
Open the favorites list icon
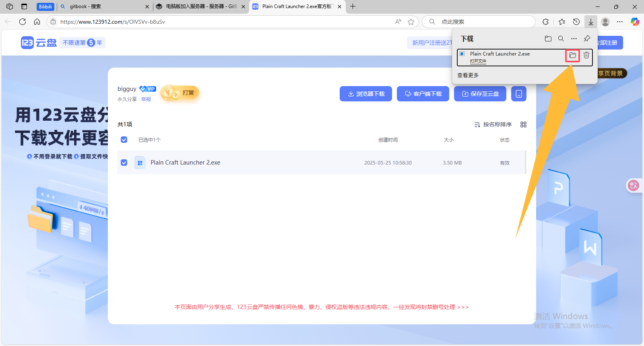(x=562, y=22)
